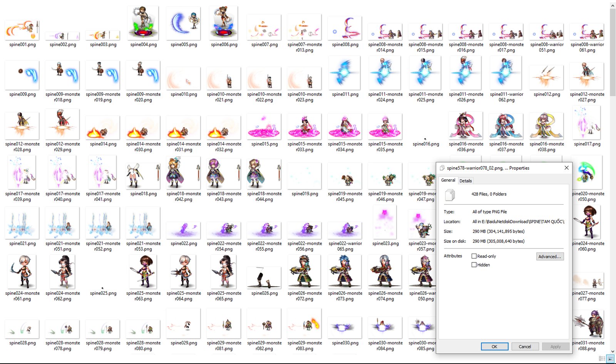Select the spine014.png fire effect icon

click(103, 129)
